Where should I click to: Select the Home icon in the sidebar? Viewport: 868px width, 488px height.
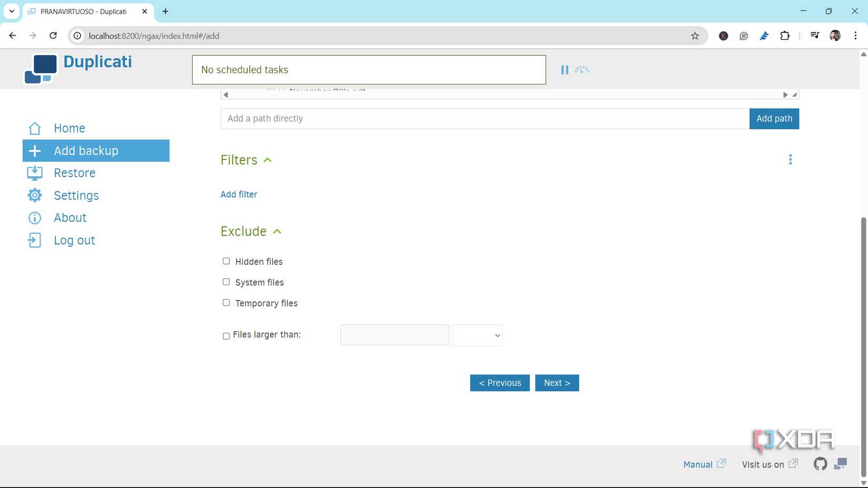click(34, 128)
